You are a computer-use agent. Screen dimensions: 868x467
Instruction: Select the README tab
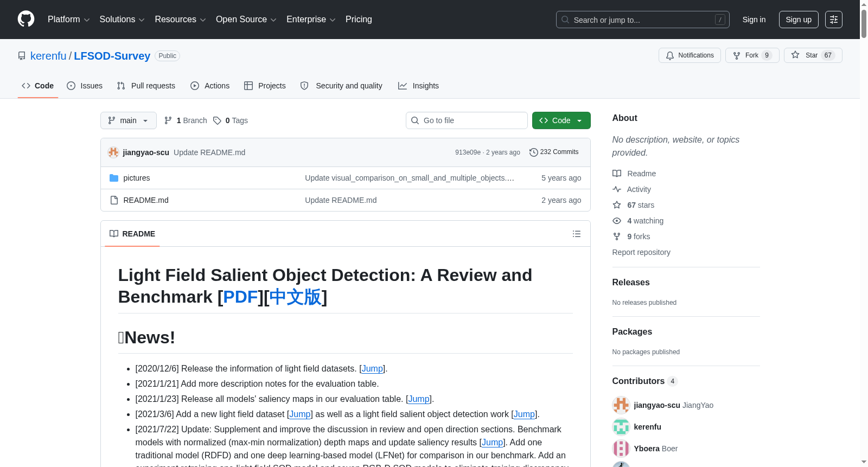(x=132, y=234)
